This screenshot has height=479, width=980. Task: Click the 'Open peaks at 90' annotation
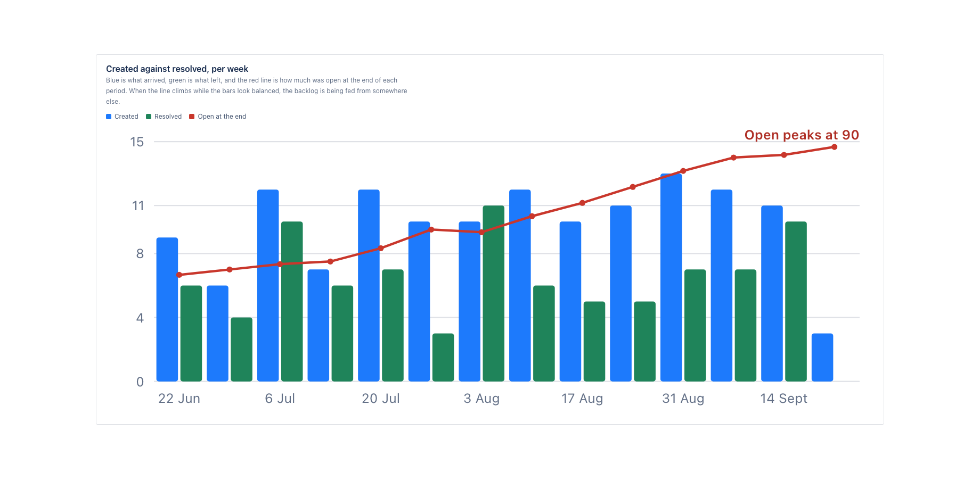point(802,135)
